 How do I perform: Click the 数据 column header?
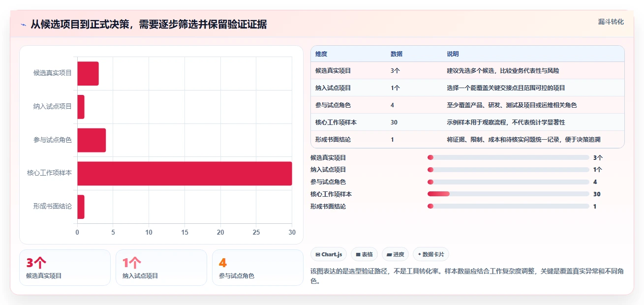tap(397, 54)
